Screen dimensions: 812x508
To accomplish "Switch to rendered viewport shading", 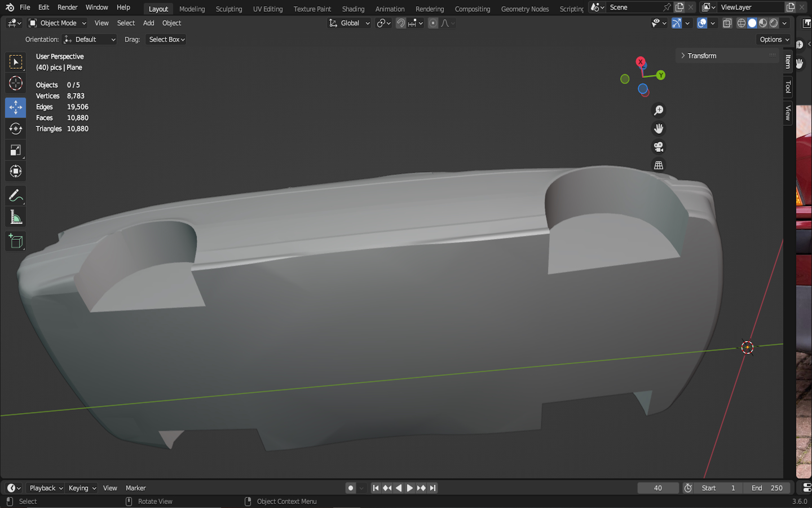I will [774, 23].
